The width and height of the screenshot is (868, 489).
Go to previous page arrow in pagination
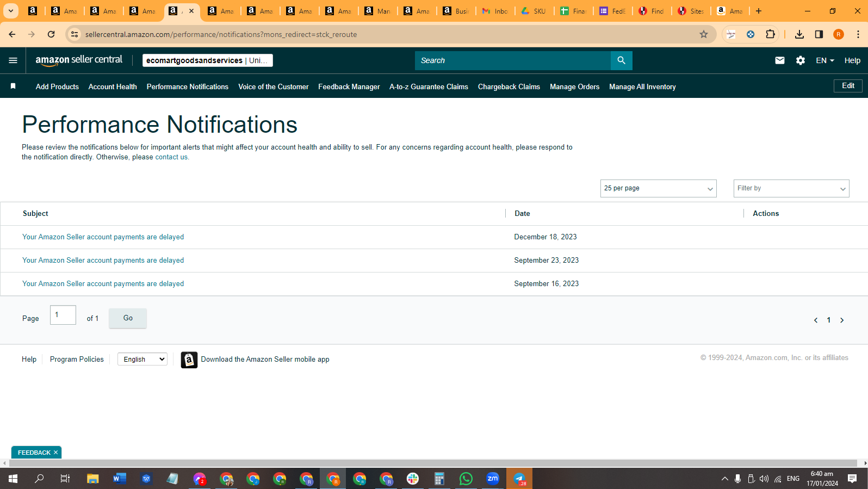[x=815, y=320]
